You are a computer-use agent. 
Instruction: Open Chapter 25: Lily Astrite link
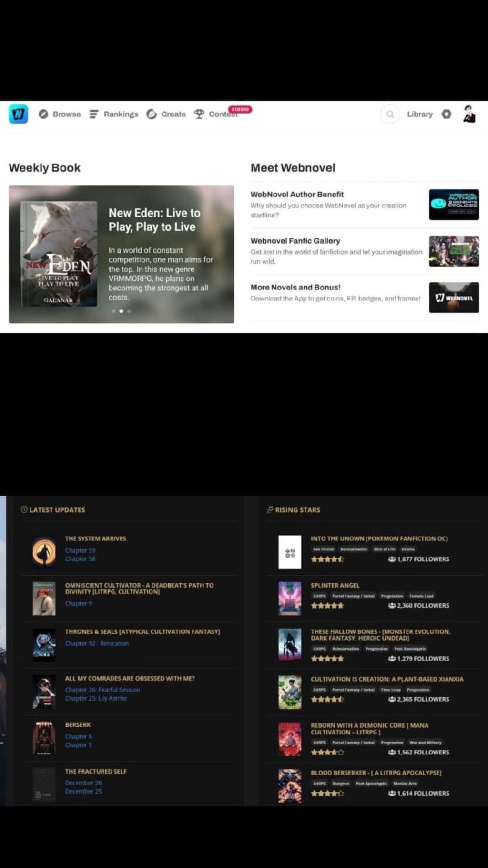pyautogui.click(x=96, y=698)
